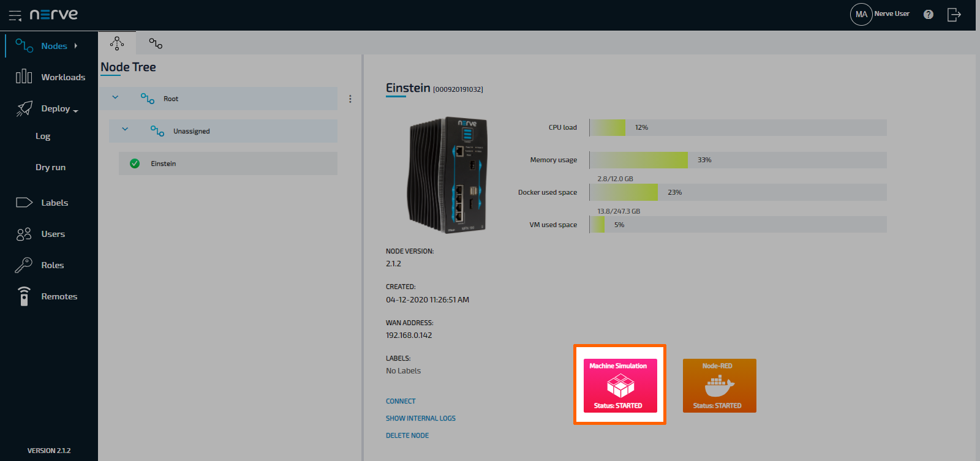Open the Machine Simulation workload tile
Screen dimensions: 980x461
tap(620, 385)
